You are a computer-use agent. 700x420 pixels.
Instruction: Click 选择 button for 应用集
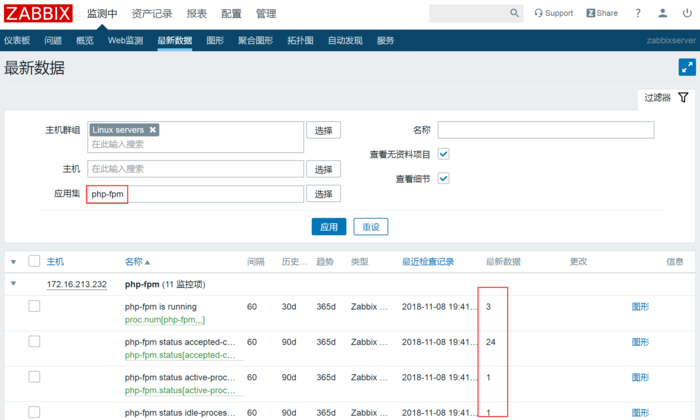coord(324,194)
